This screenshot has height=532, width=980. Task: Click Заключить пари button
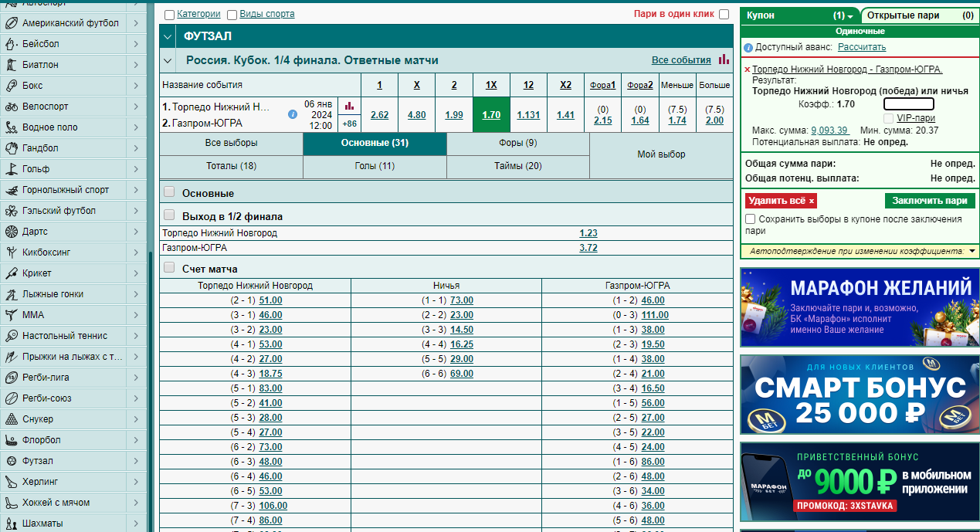[930, 201]
